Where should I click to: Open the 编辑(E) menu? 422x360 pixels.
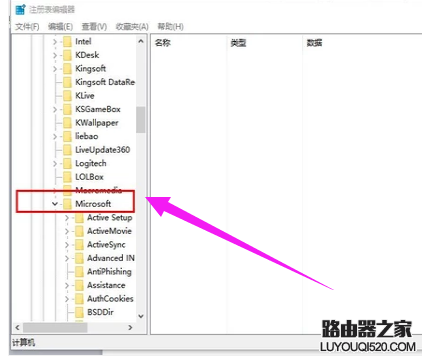(x=60, y=27)
